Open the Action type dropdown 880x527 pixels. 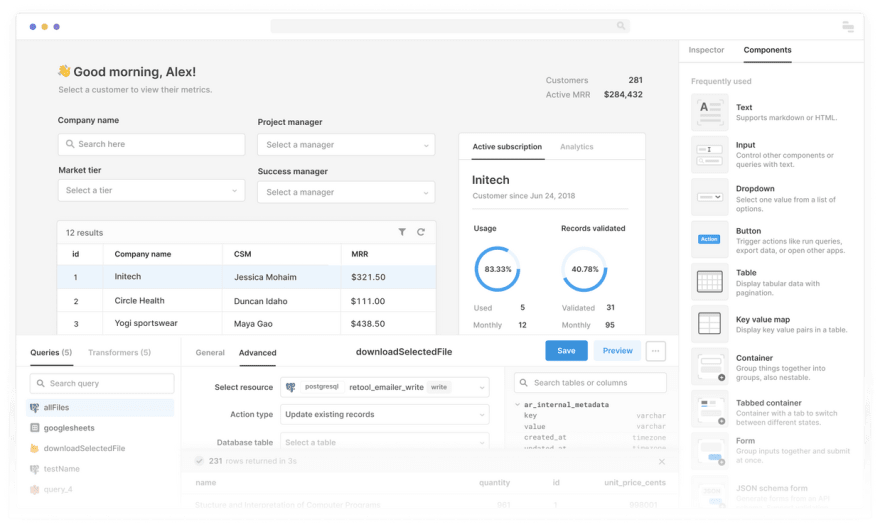pyautogui.click(x=384, y=414)
